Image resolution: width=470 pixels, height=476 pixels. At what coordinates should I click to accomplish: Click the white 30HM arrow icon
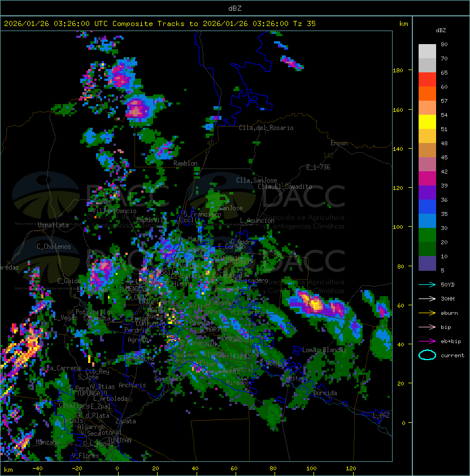[x=427, y=298]
